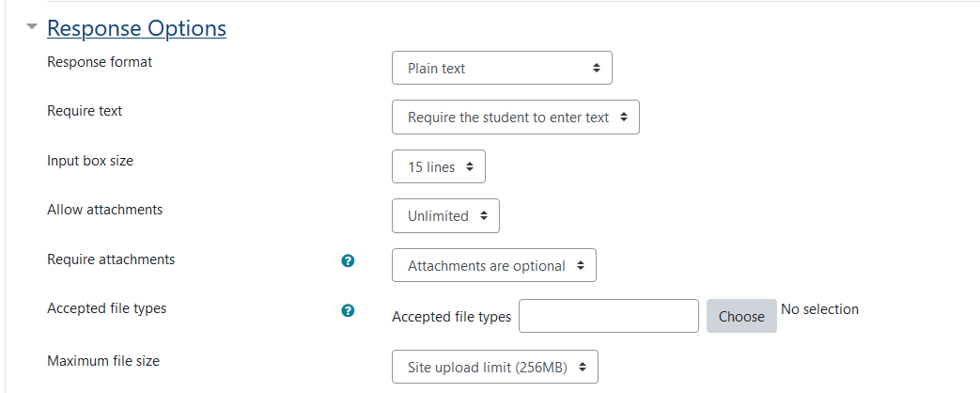Click the leftmost Accepted file types label
Image resolution: width=980 pixels, height=393 pixels.
106,308
